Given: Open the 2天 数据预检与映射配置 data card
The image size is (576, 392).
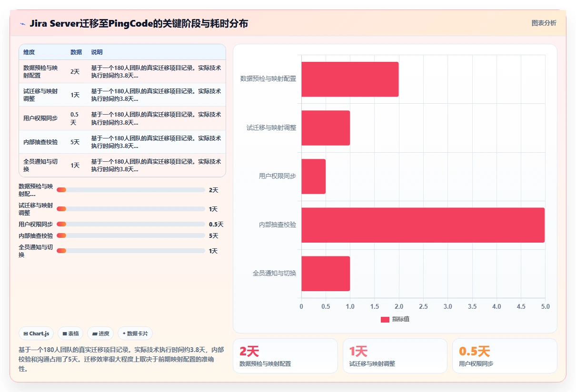Looking at the screenshot, I should 285,356.
